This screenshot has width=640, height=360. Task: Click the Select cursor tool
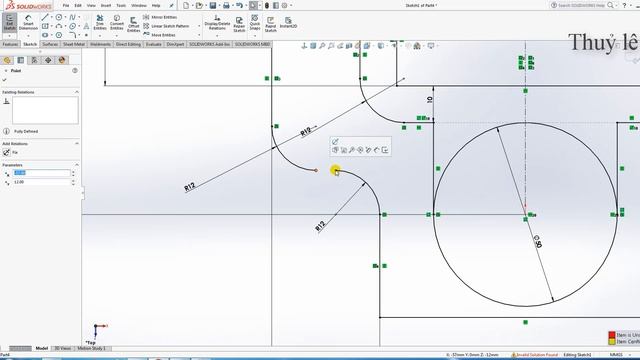pyautogui.click(x=253, y=5)
